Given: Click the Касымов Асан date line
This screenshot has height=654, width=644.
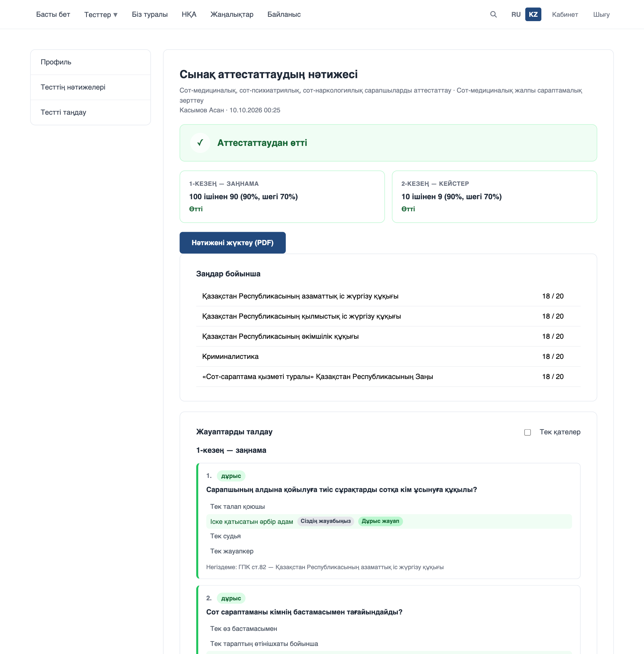Looking at the screenshot, I should point(230,110).
